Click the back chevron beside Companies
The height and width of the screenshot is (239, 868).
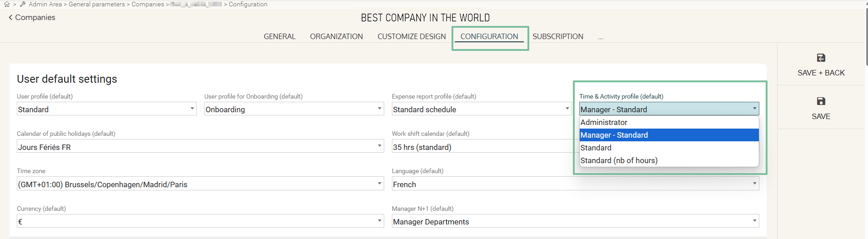10,17
